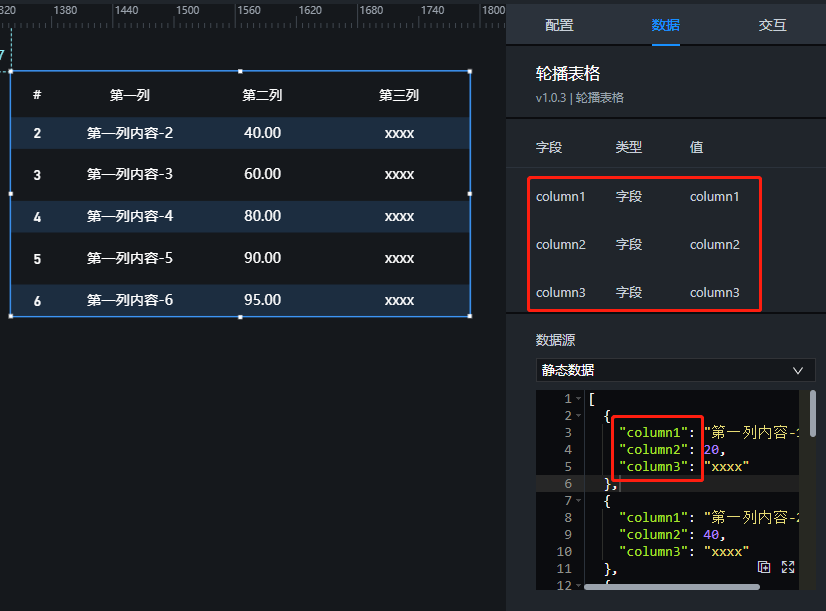Collapse the fold arrow on line 2
826x611 pixels.
578,416
